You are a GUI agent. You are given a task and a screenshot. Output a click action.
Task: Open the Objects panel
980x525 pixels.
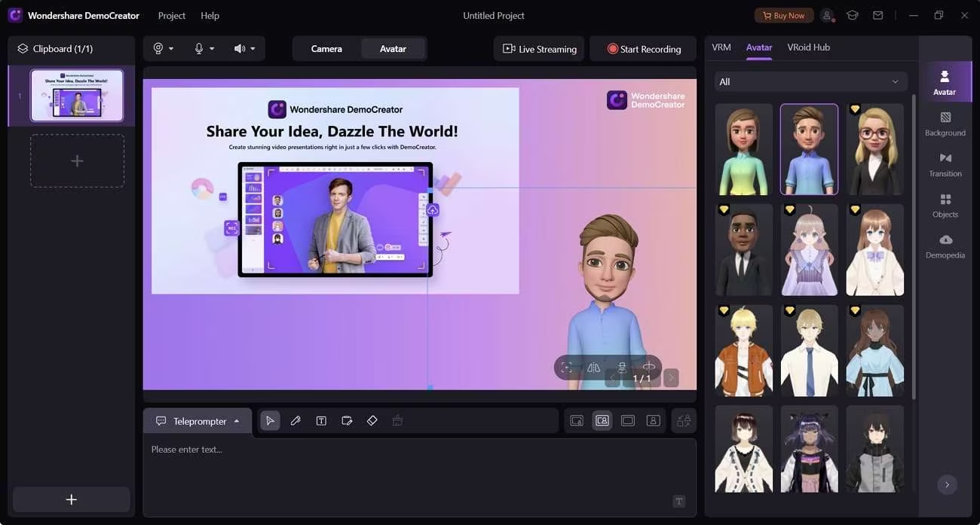pos(945,206)
